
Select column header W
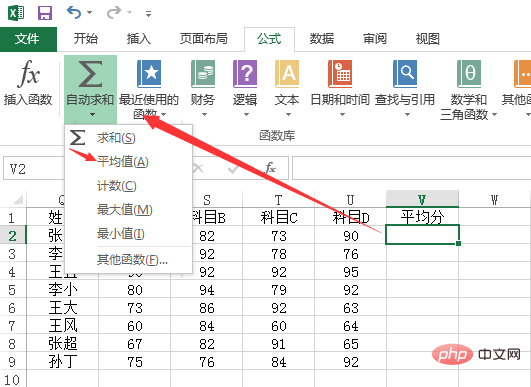click(x=494, y=200)
